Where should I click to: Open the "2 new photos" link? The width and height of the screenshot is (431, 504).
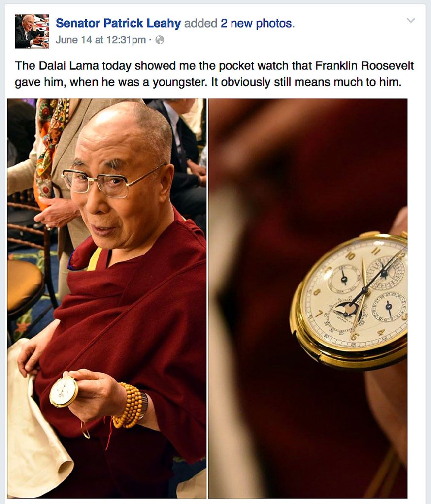click(257, 23)
